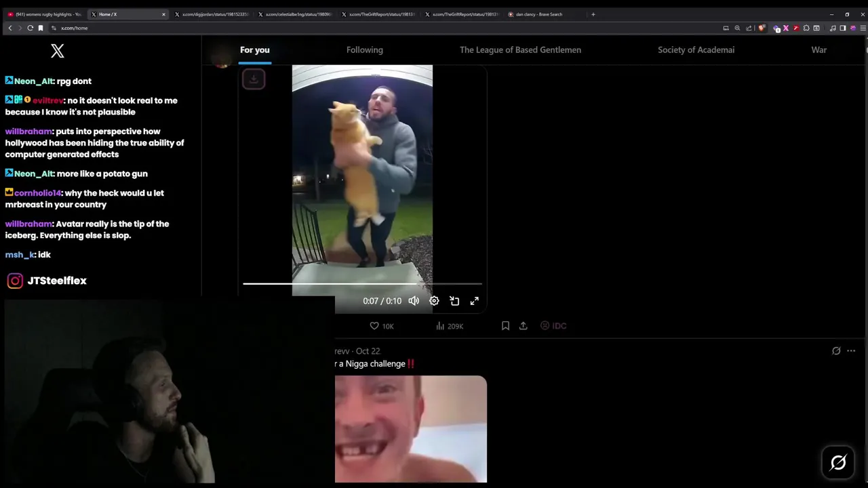
Task: Switch to x.com/digijordan browser tab
Action: [x=213, y=14]
